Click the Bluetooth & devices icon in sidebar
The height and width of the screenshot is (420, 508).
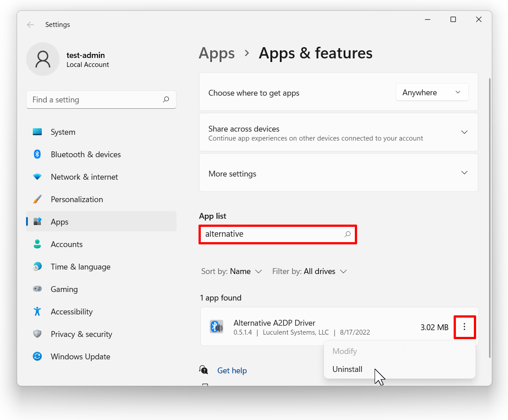point(37,155)
